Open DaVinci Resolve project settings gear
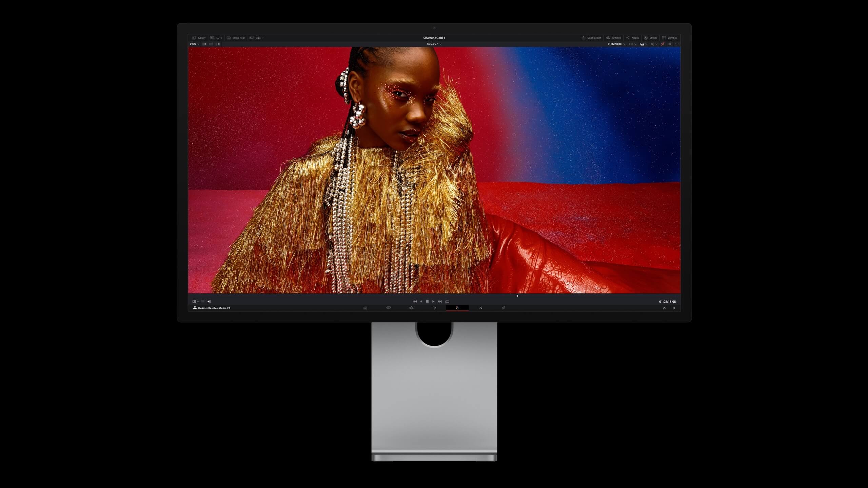This screenshot has width=868, height=488. point(674,308)
